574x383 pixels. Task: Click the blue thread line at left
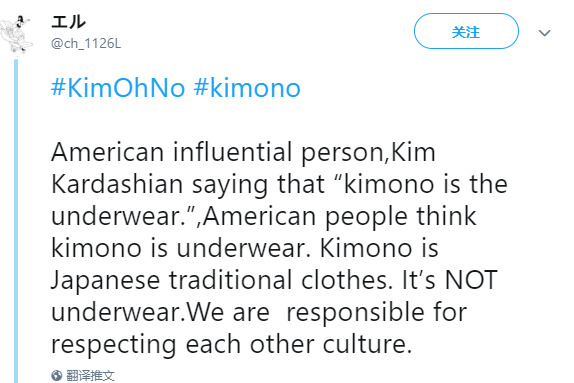pyautogui.click(x=16, y=221)
